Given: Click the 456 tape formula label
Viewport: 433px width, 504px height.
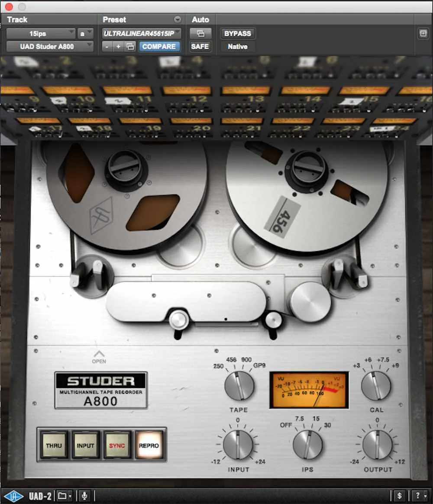Looking at the screenshot, I should pyautogui.click(x=231, y=360).
